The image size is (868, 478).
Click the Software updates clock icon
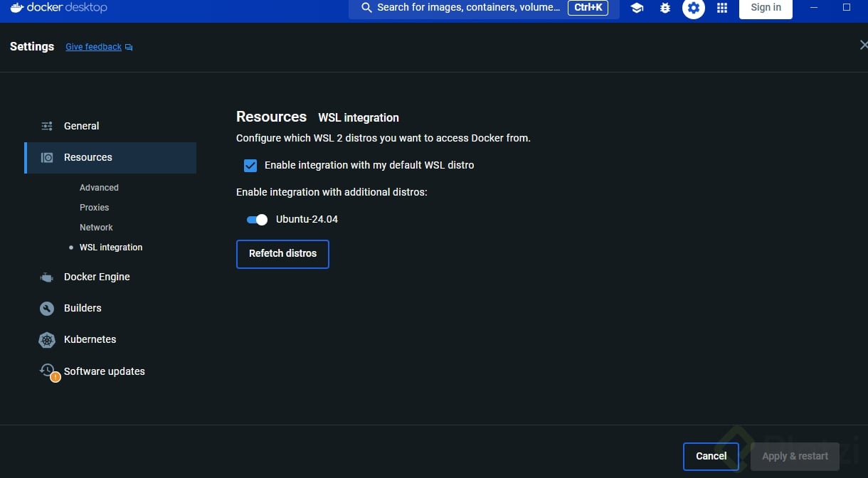pos(48,371)
